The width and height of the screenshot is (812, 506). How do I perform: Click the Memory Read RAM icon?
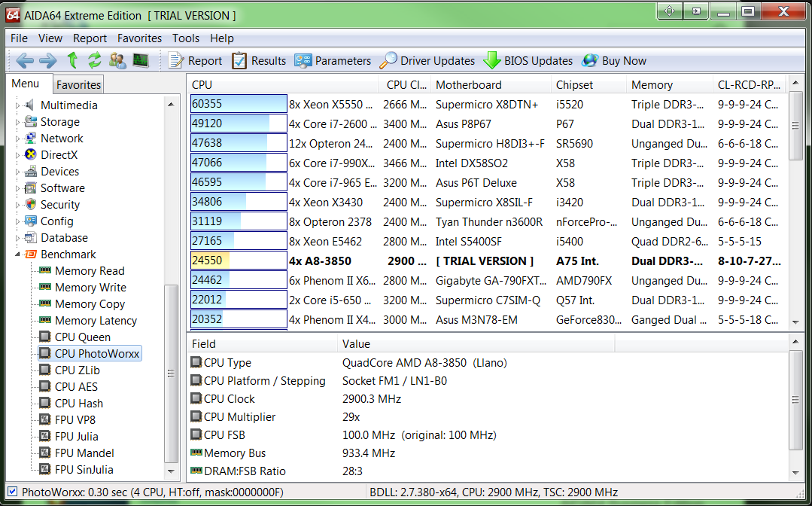pos(45,270)
